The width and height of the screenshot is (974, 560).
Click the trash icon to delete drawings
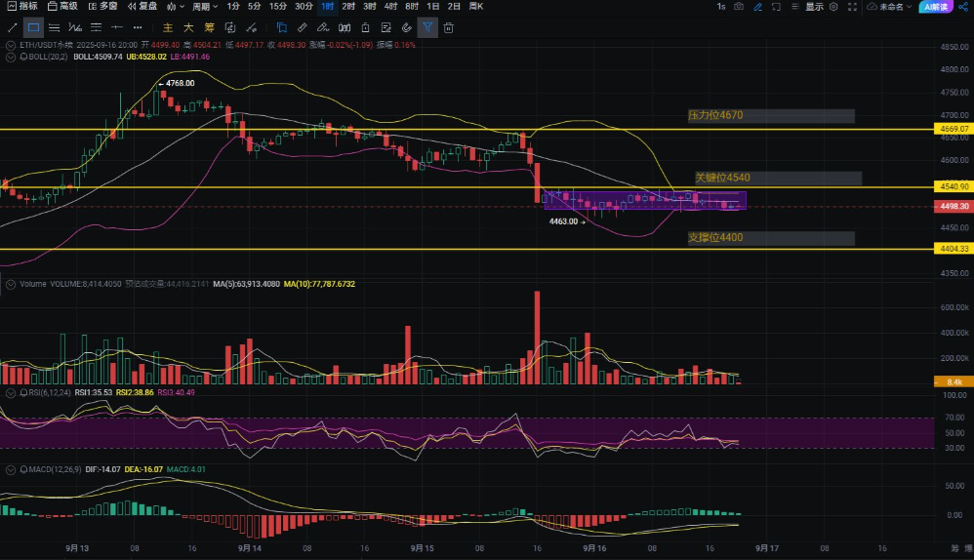448,27
